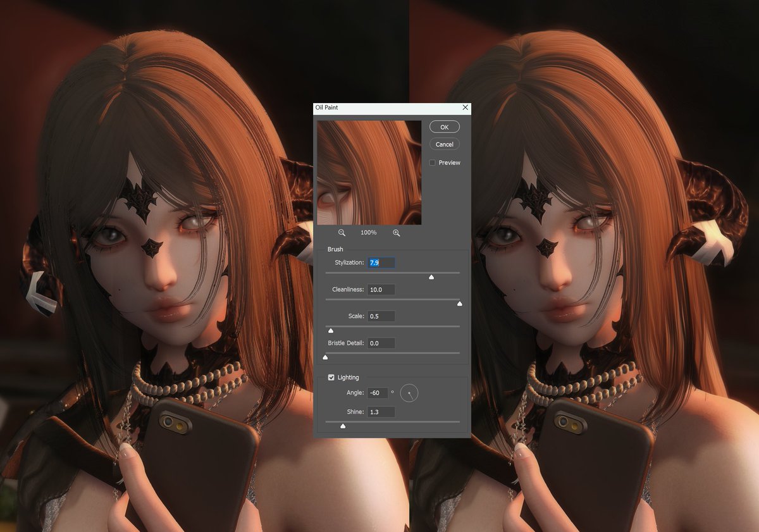Click the Cleanliness value field
This screenshot has height=532, width=759.
pos(381,290)
